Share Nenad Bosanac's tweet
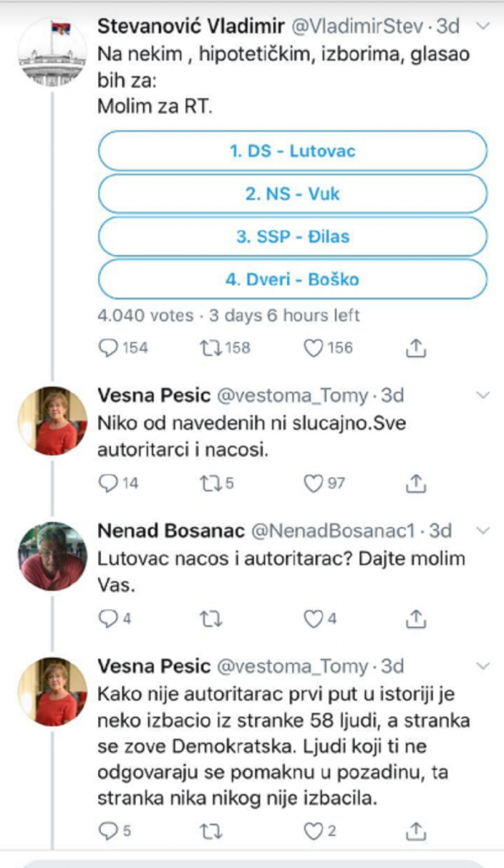 [x=414, y=617]
